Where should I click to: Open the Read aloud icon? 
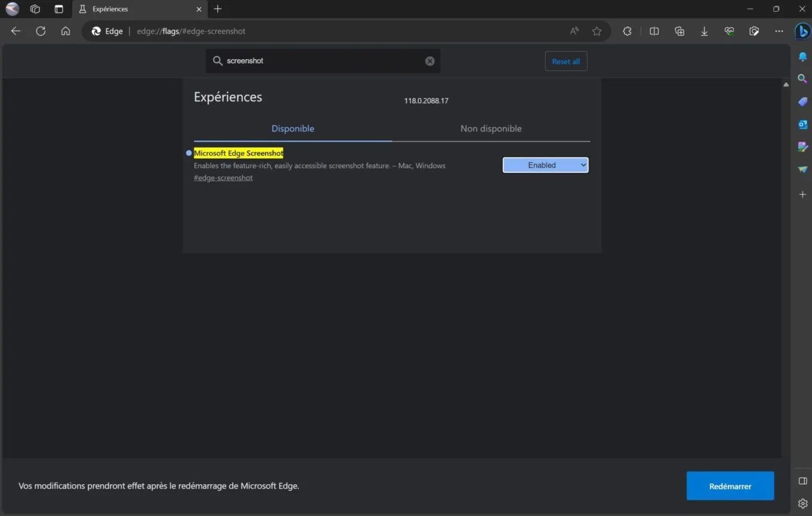pos(574,31)
